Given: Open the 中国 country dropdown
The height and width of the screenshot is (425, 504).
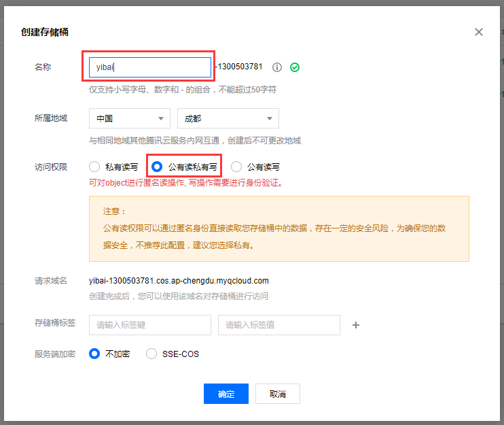Looking at the screenshot, I should (130, 118).
